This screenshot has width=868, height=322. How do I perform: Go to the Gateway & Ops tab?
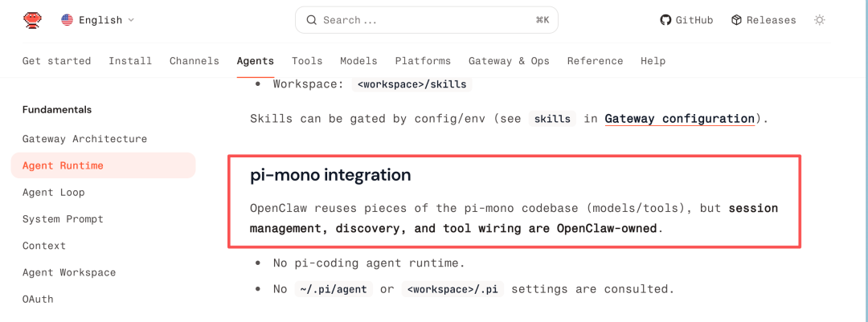coord(509,61)
